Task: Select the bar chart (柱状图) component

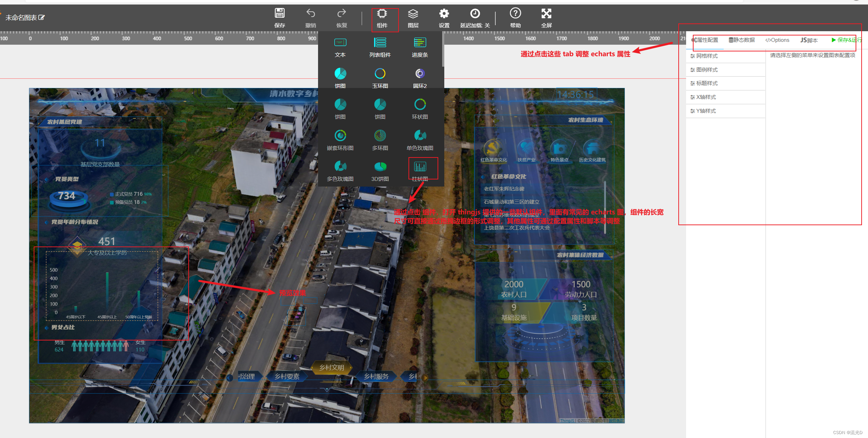Action: pos(420,167)
